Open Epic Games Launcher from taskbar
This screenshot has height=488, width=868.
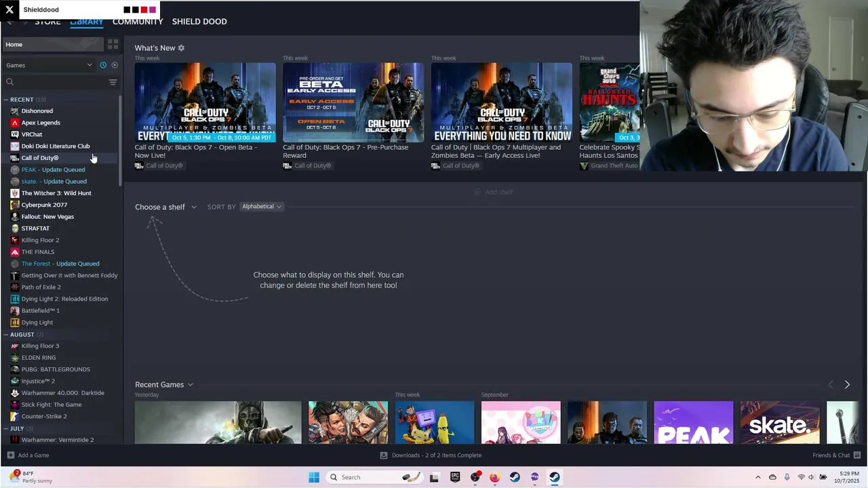click(x=455, y=477)
